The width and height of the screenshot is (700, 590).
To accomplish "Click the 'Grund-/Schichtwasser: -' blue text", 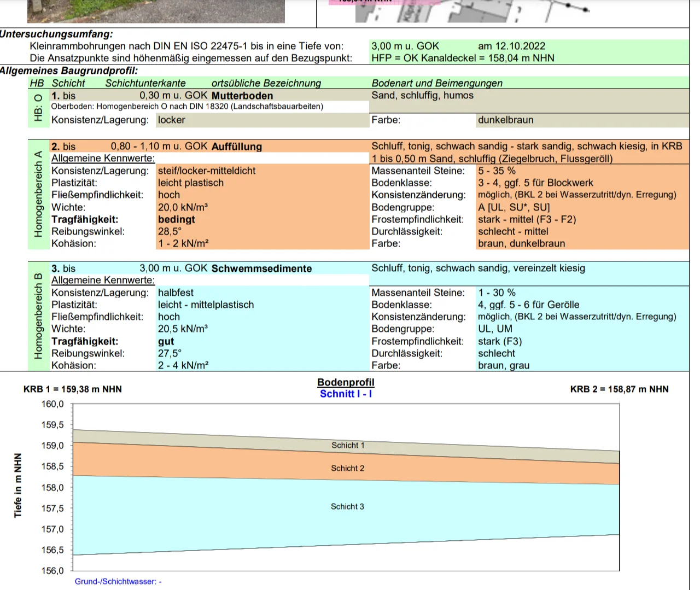I will point(118,581).
